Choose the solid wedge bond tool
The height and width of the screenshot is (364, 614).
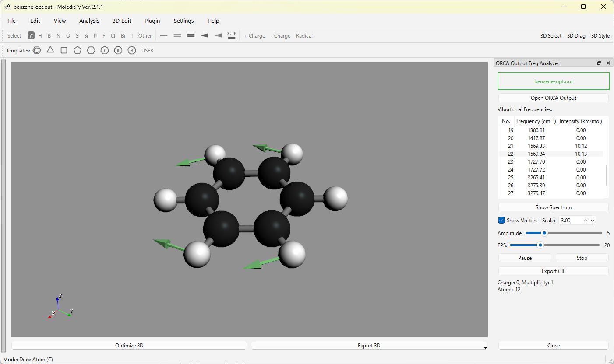tap(205, 36)
